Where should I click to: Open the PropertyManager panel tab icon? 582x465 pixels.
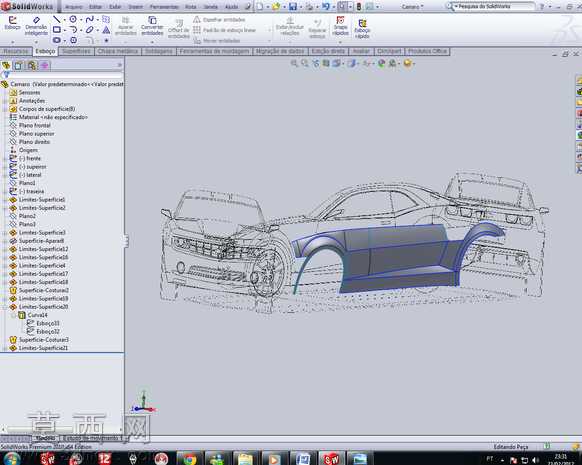pyautogui.click(x=19, y=66)
